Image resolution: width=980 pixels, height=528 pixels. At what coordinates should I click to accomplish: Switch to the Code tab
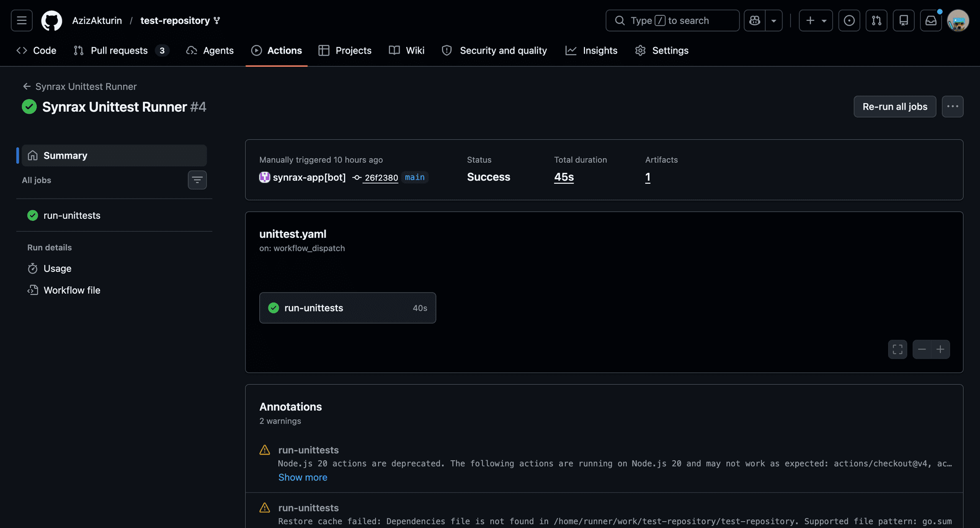36,51
